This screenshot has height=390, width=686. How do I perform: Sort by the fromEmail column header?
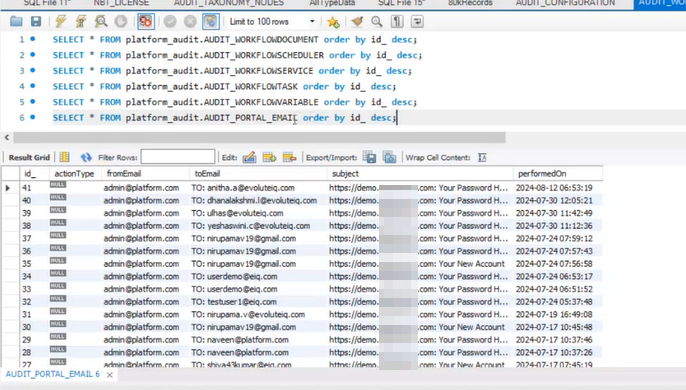coord(145,174)
